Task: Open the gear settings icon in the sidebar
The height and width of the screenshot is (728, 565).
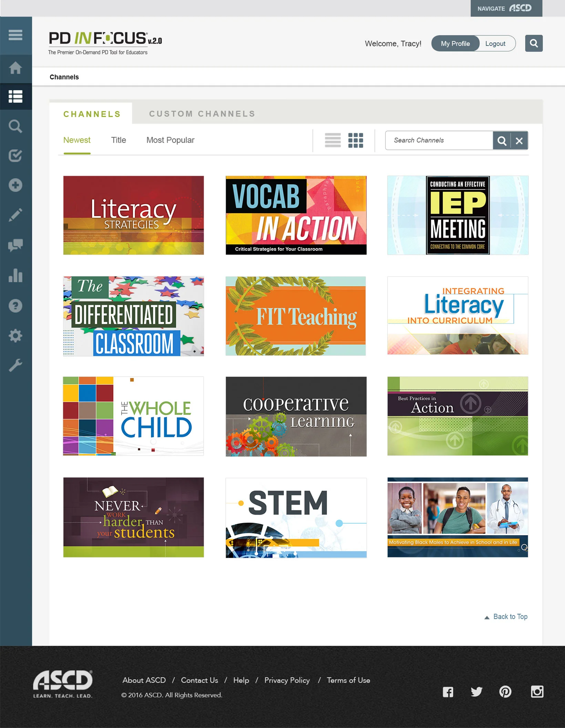Action: [16, 336]
